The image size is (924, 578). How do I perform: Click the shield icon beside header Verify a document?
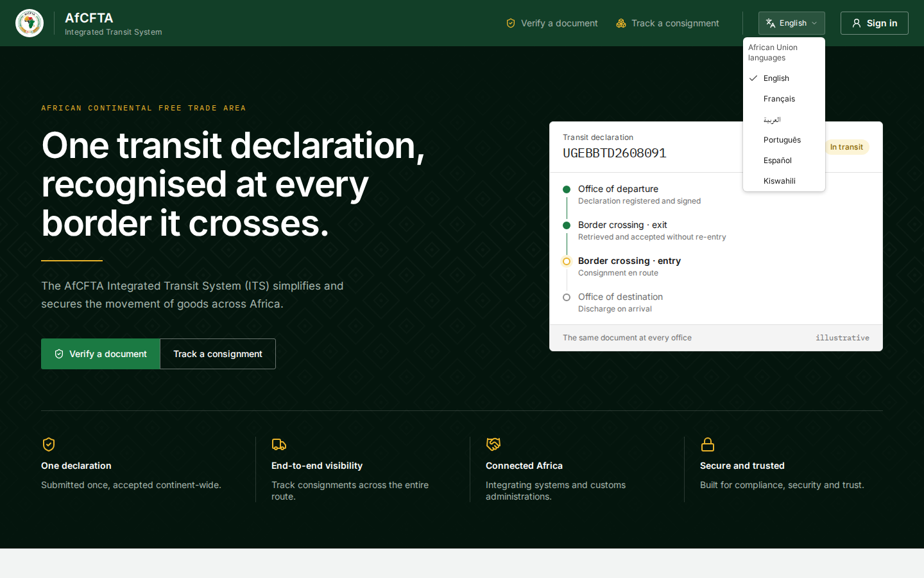click(x=511, y=23)
